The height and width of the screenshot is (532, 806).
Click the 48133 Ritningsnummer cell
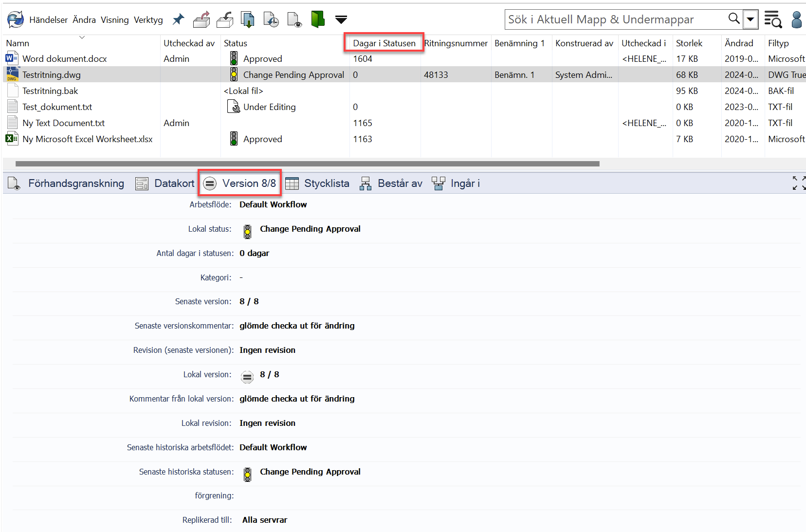click(436, 75)
